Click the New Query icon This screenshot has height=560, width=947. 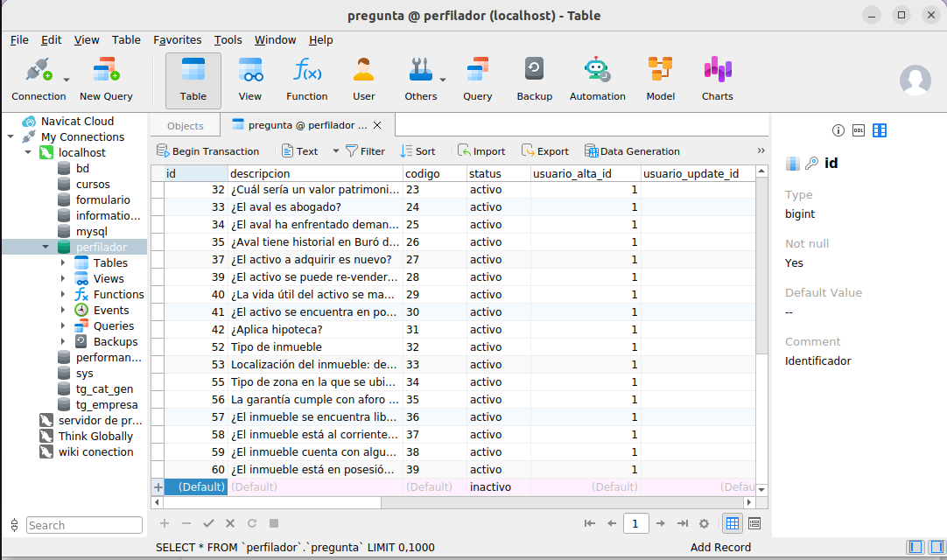tap(106, 80)
